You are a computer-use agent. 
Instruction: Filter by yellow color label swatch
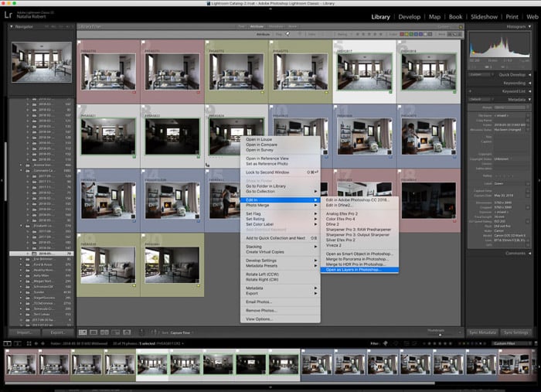click(x=407, y=34)
